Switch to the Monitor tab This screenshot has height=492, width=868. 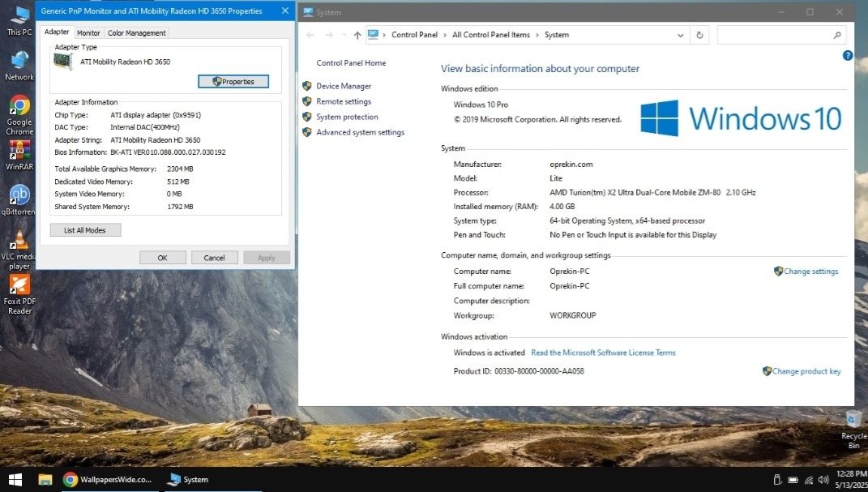(88, 32)
